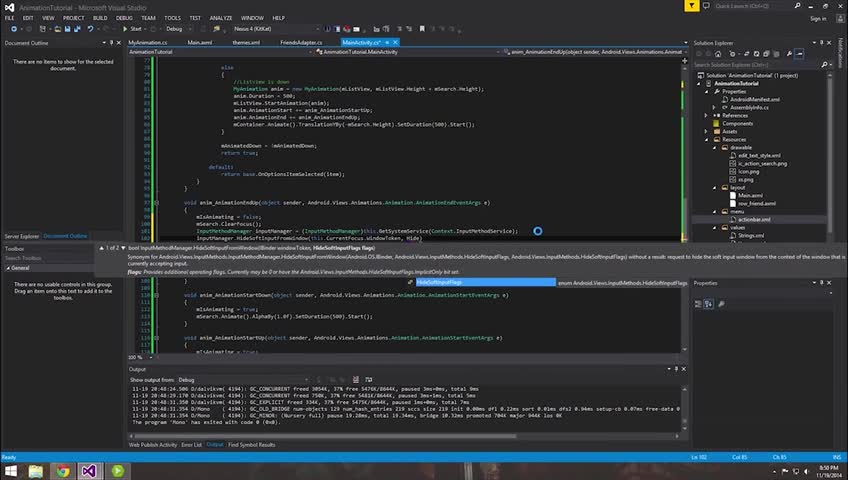The width and height of the screenshot is (848, 480).
Task: Click the Sign in link
Action: (x=818, y=18)
